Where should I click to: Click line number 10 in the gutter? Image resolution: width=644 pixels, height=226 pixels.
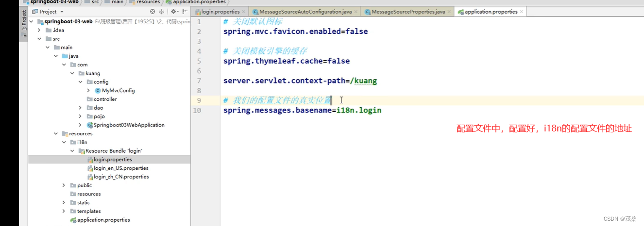[x=197, y=110]
